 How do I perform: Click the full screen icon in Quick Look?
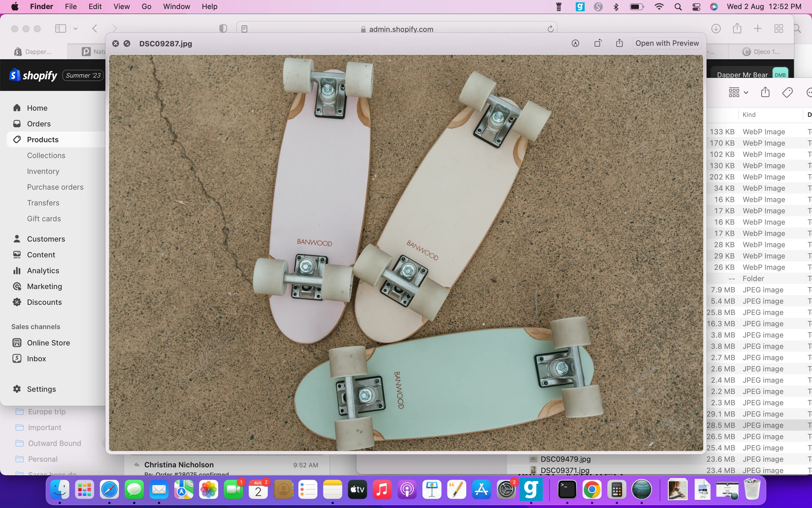click(127, 44)
